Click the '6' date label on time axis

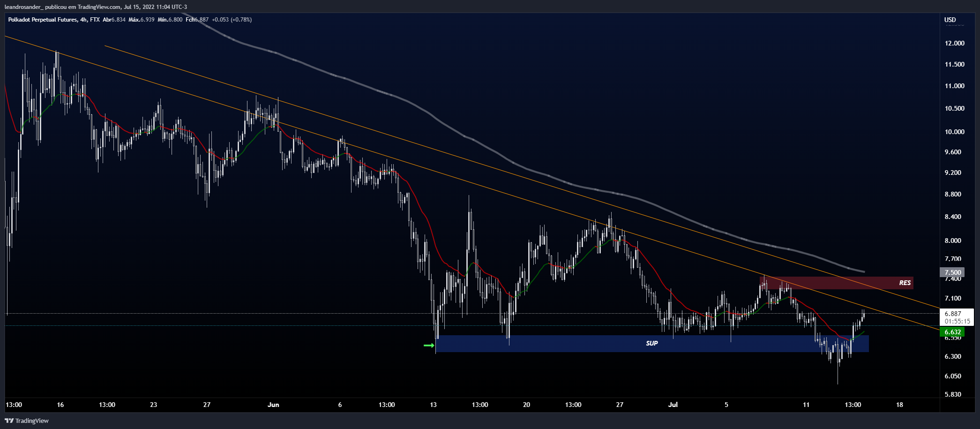(x=340, y=405)
